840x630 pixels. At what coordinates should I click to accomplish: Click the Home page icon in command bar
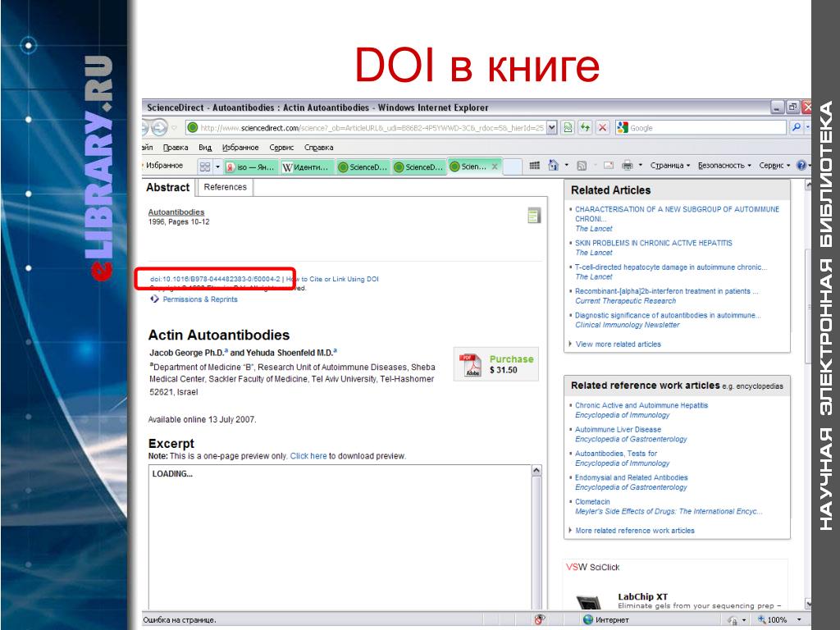(x=554, y=166)
